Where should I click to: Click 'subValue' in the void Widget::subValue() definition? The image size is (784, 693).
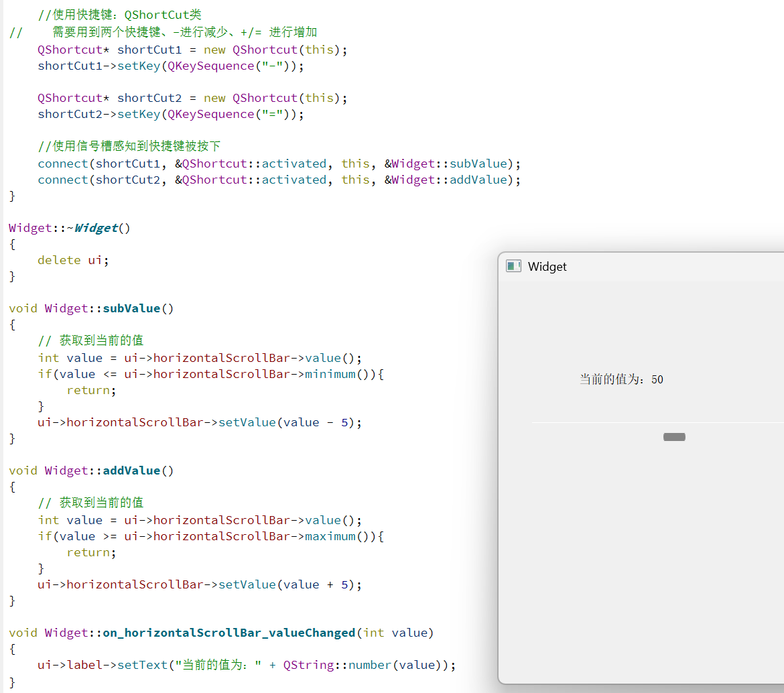pyautogui.click(x=131, y=308)
